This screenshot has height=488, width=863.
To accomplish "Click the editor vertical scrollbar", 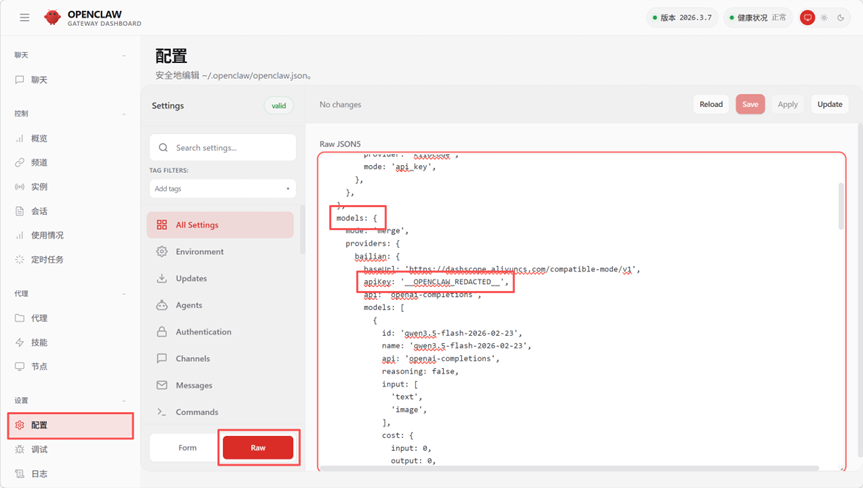I will [840, 206].
